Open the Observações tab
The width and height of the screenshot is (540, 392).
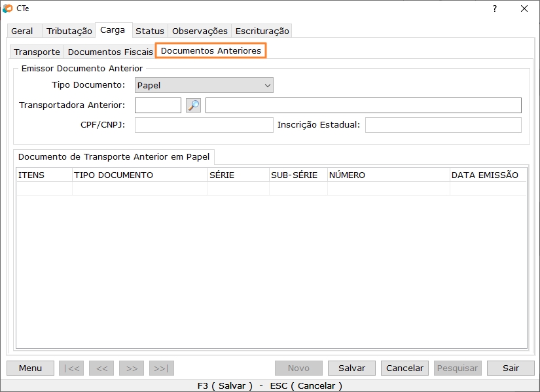tap(198, 30)
